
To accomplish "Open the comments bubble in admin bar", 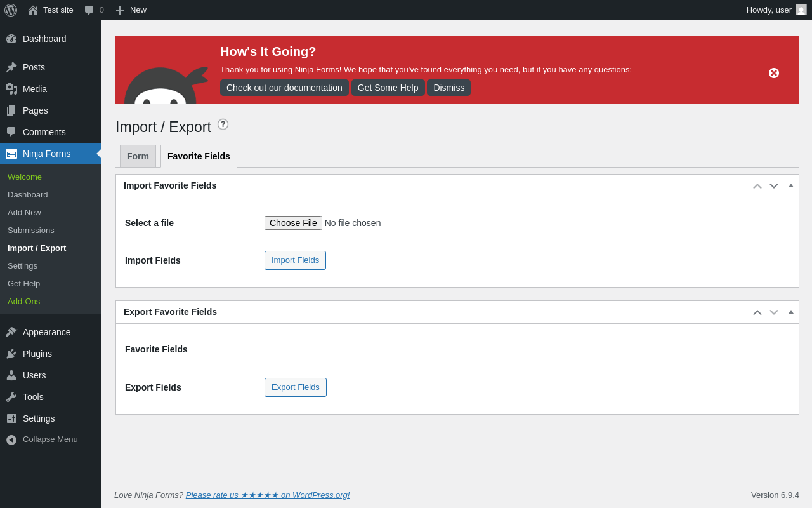I will 89,10.
